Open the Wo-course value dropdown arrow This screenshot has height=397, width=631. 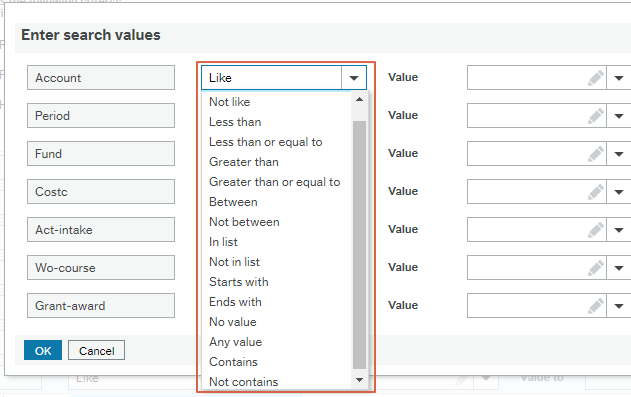click(619, 268)
